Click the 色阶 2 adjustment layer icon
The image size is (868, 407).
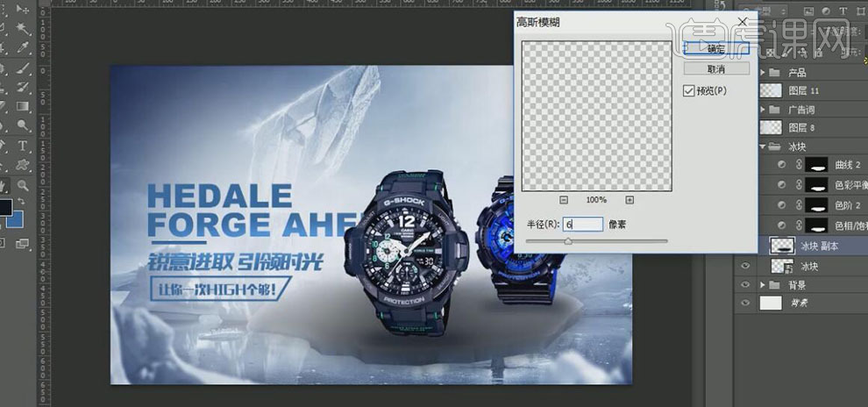(x=782, y=205)
